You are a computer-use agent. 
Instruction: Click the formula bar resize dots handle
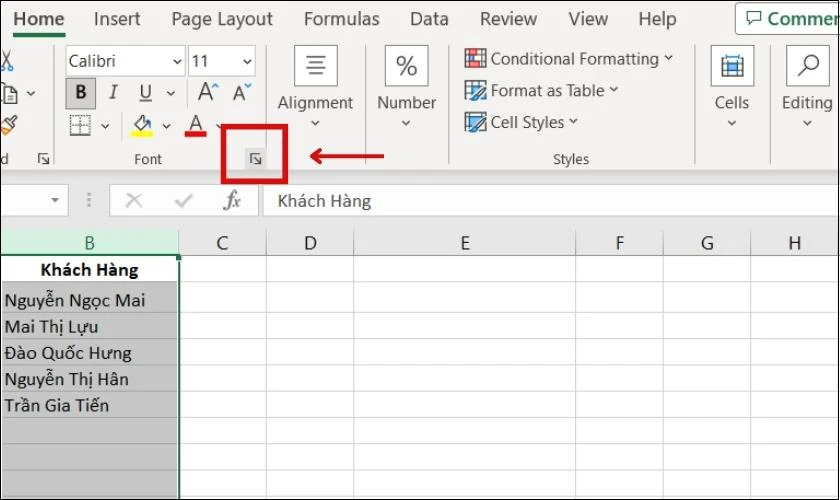click(x=89, y=200)
